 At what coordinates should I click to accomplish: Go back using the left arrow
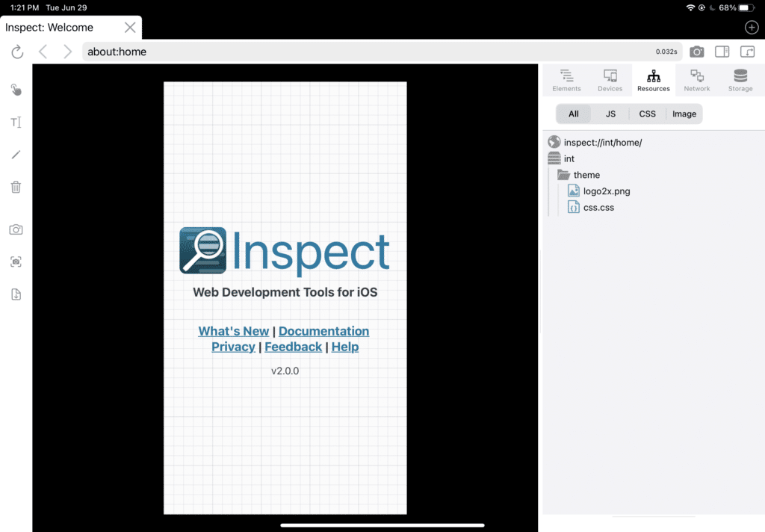[43, 52]
